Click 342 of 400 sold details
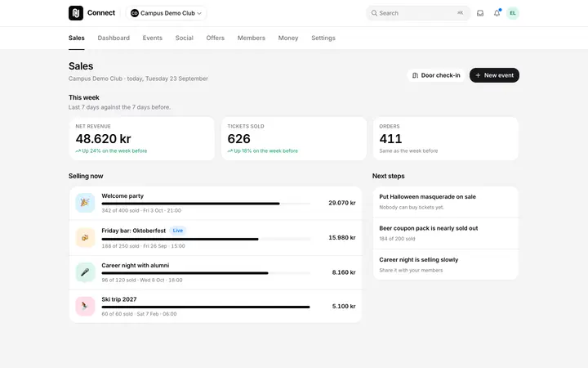The width and height of the screenshot is (588, 368). [141, 211]
